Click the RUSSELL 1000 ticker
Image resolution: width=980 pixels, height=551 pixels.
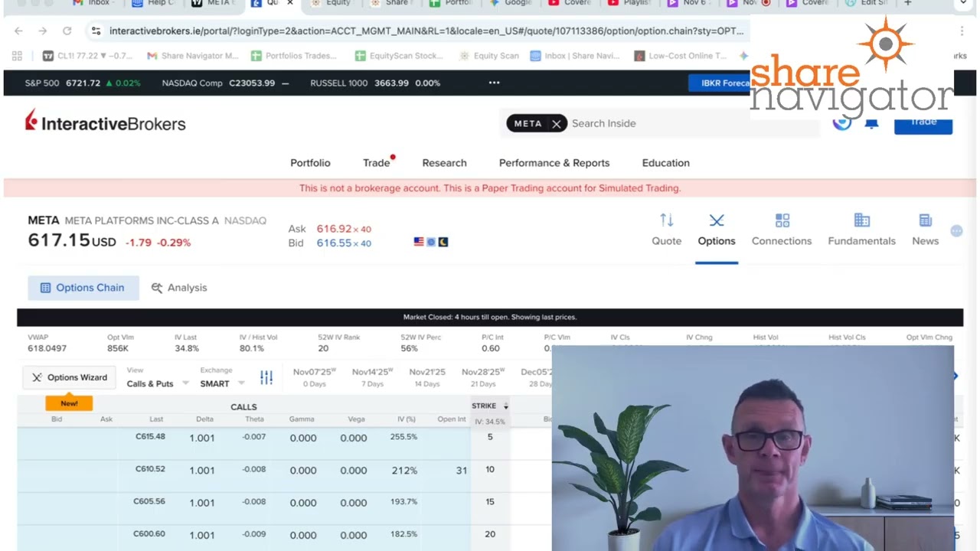point(375,83)
